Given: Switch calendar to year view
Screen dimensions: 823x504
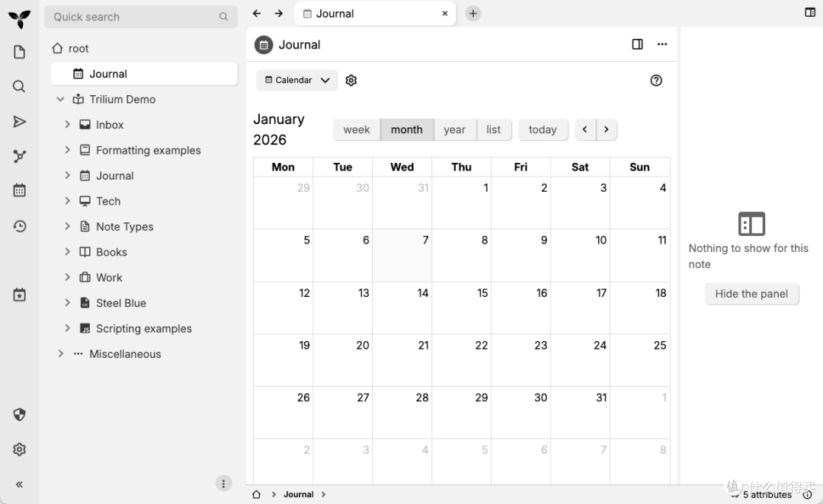Looking at the screenshot, I should click(x=454, y=129).
